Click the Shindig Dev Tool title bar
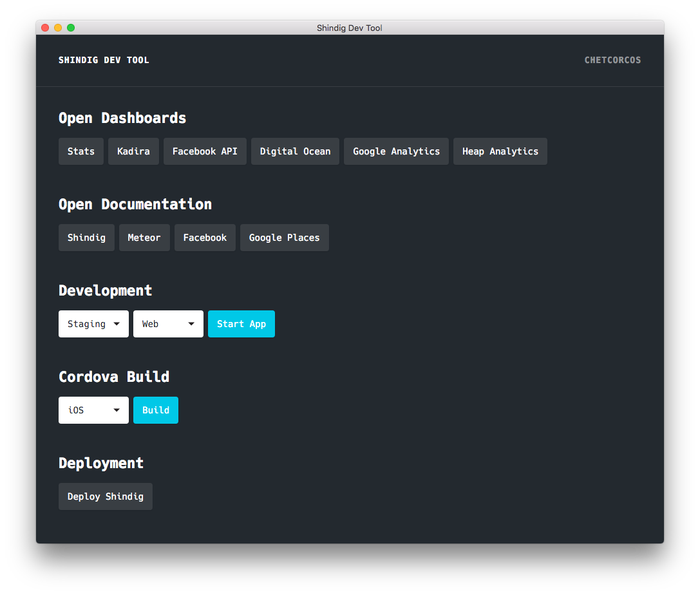 coord(350,28)
